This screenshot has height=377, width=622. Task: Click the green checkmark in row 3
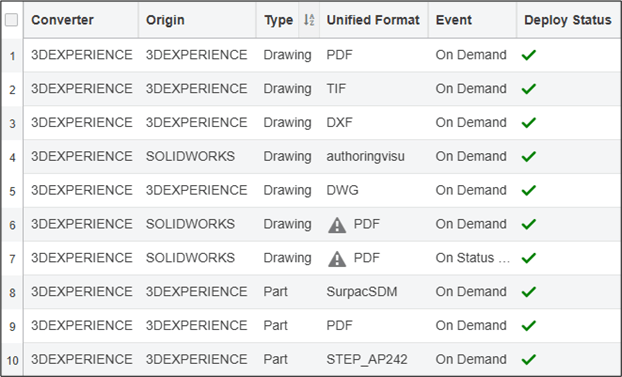pyautogui.click(x=529, y=123)
